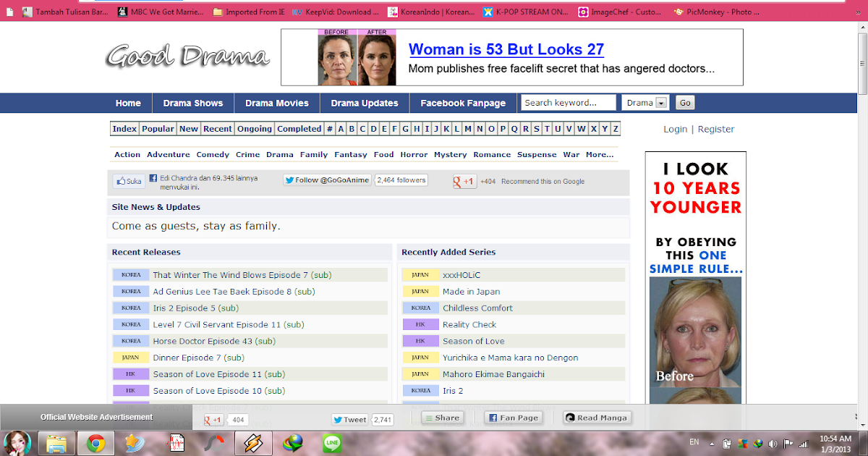Viewport: 868px width, 456px height.
Task: Open Horse Doctor Episode 43
Action: [214, 341]
